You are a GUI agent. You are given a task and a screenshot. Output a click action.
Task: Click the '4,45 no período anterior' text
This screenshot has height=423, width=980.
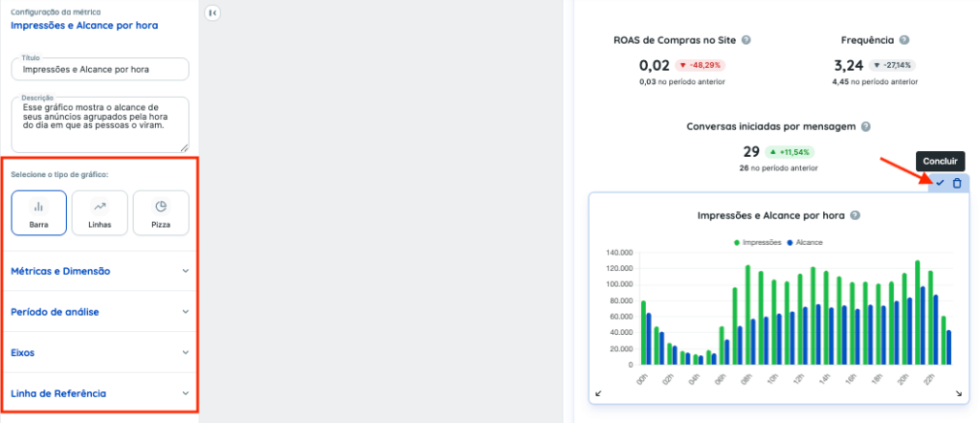[x=875, y=82]
